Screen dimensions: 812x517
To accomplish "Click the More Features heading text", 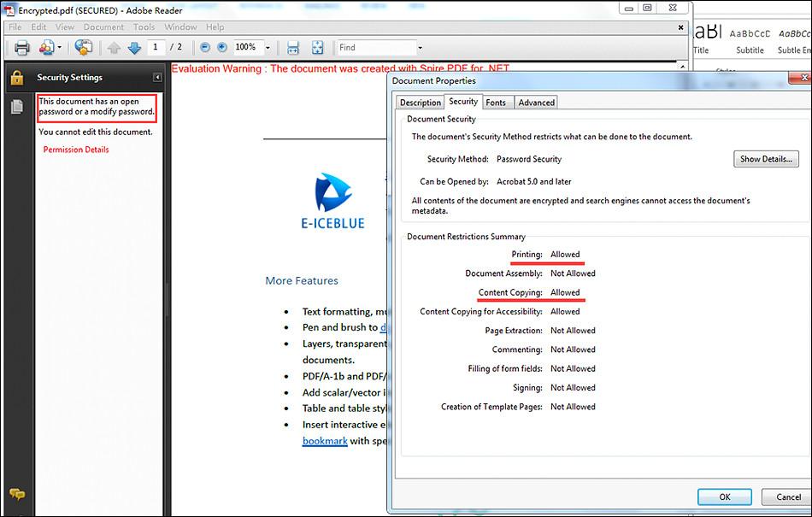I will click(302, 280).
